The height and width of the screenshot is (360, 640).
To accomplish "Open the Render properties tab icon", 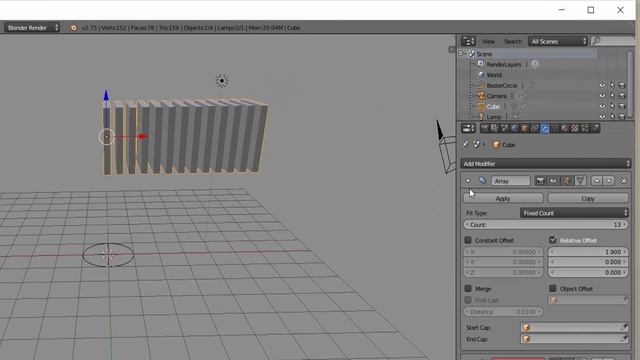I will (484, 129).
